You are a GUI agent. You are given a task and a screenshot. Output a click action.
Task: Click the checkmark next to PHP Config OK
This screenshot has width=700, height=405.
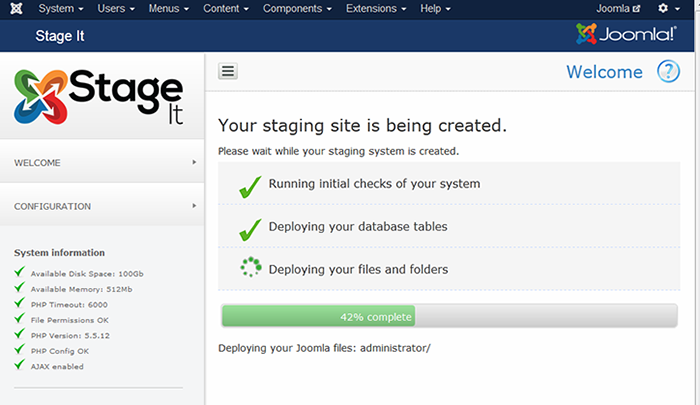[19, 349]
